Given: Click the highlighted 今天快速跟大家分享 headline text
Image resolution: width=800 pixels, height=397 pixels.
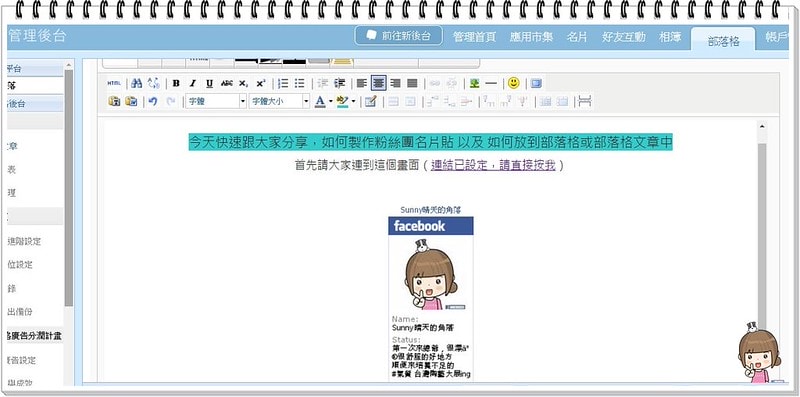Looking at the screenshot, I should click(x=431, y=141).
